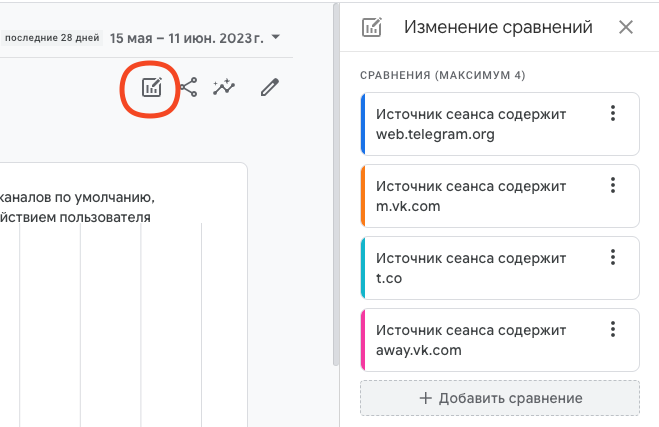Select the web.telegram.org comparison card

pos(500,124)
